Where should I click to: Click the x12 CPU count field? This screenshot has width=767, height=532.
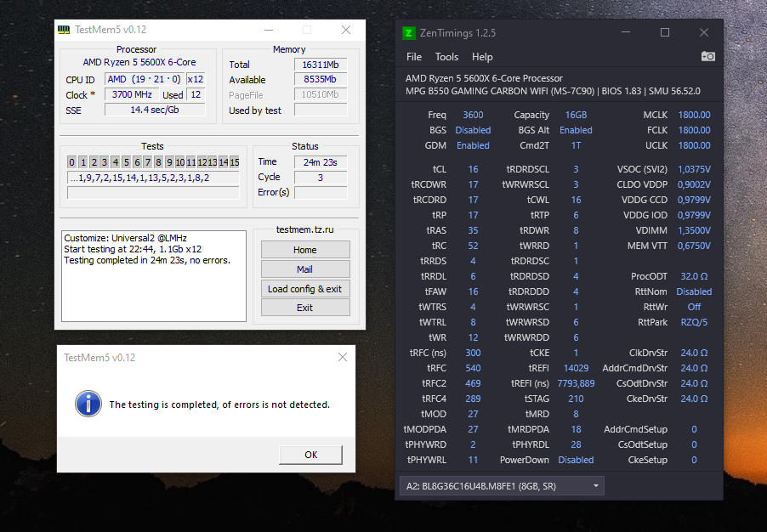point(196,79)
